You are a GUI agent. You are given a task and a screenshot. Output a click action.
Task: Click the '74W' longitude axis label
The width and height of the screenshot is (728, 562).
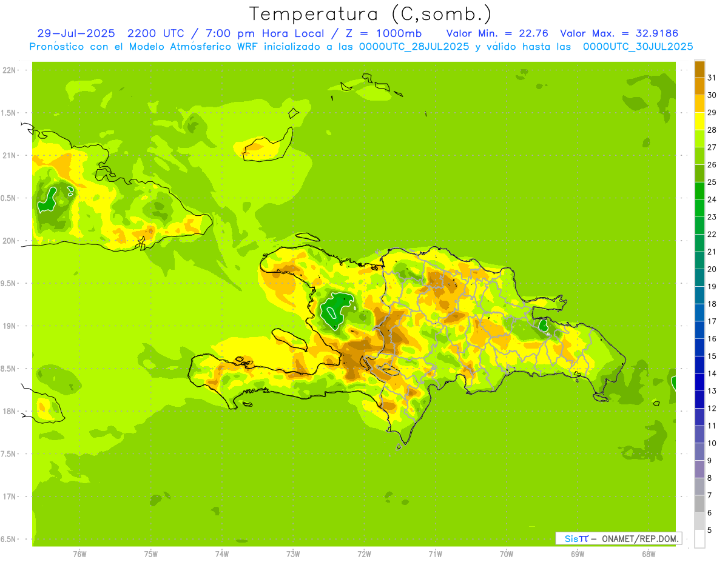click(221, 554)
